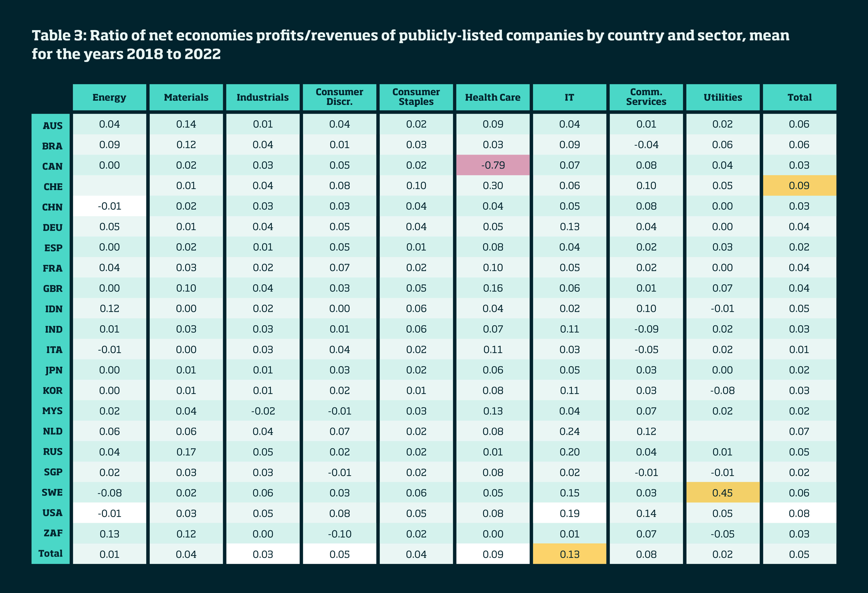Click the USA row label
This screenshot has width=868, height=593.
click(52, 513)
